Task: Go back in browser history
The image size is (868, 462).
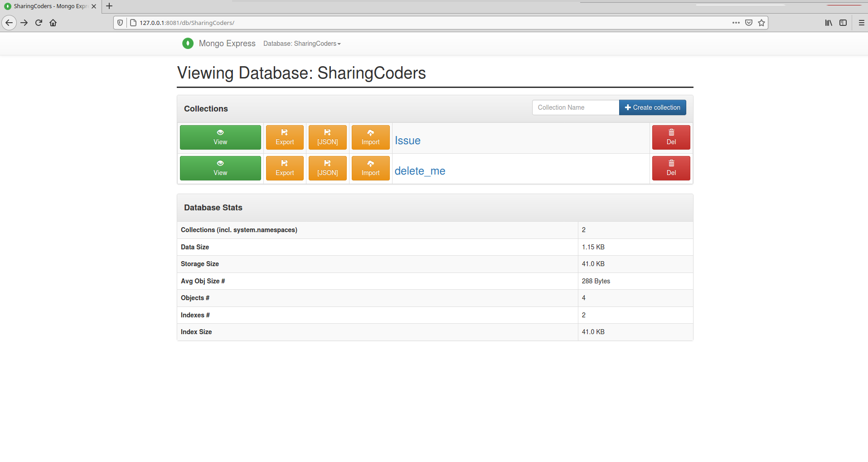Action: [x=9, y=23]
